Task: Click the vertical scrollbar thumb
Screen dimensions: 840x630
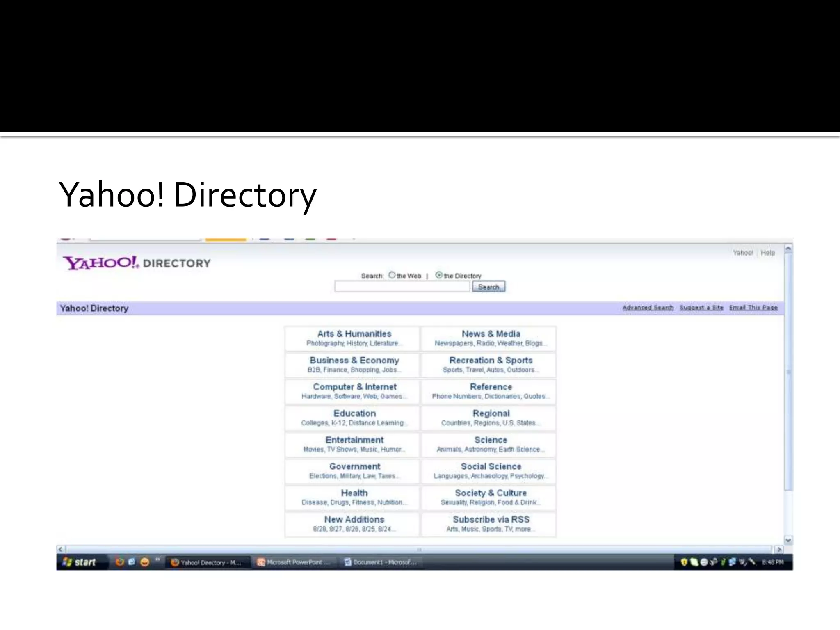Action: point(788,372)
